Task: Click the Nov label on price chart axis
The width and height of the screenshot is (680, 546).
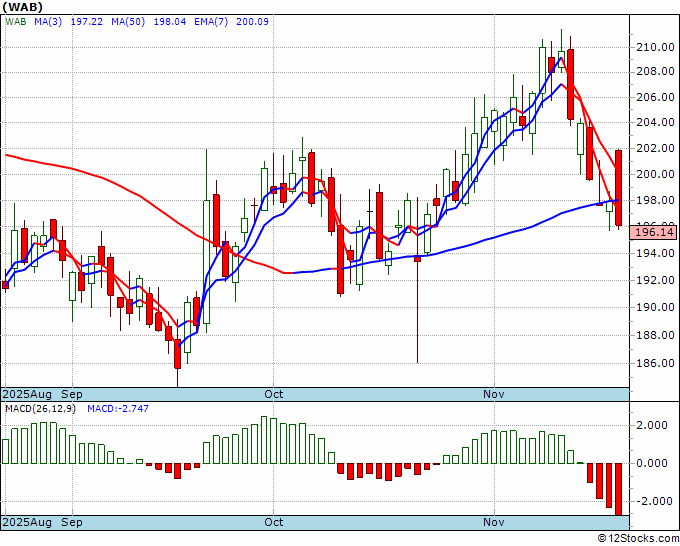Action: tap(494, 395)
